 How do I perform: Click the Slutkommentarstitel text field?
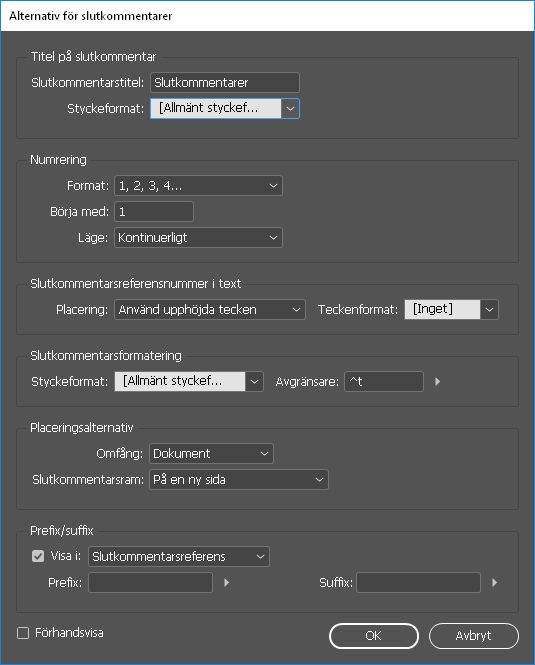pos(225,82)
